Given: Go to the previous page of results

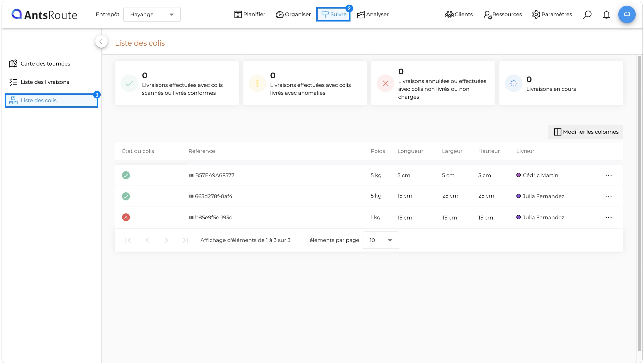Looking at the screenshot, I should [x=147, y=240].
